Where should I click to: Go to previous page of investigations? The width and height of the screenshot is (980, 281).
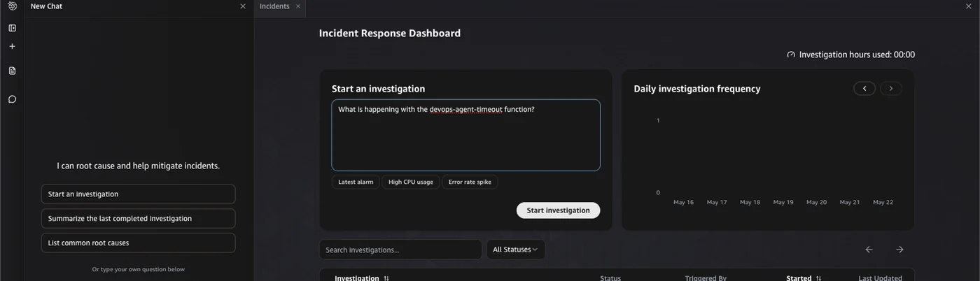869,250
